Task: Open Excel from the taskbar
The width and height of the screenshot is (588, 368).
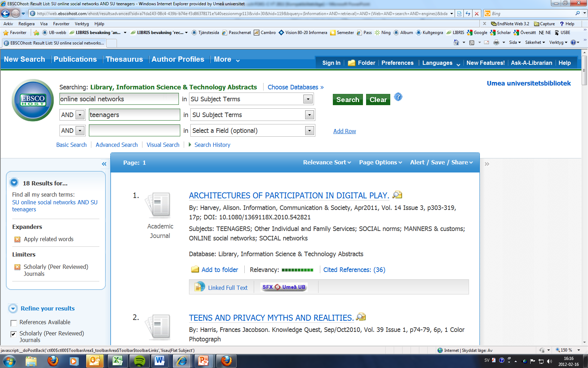Action: coord(118,361)
